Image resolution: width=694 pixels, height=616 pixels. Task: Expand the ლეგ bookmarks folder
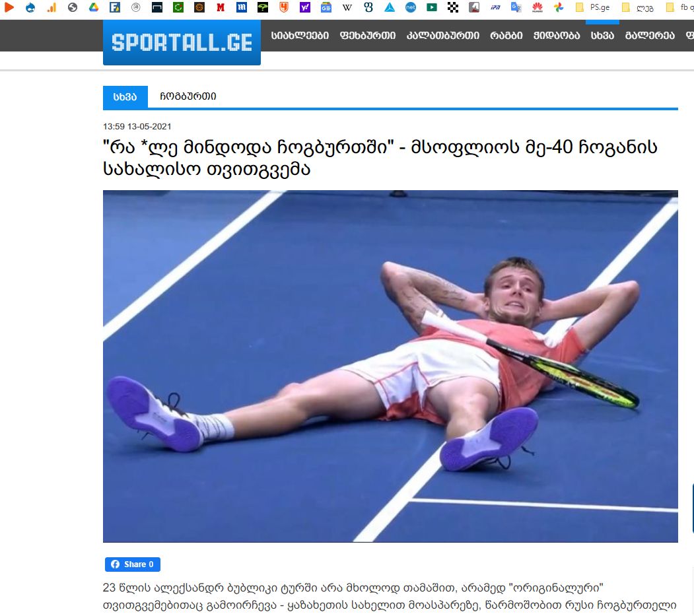tap(638, 7)
